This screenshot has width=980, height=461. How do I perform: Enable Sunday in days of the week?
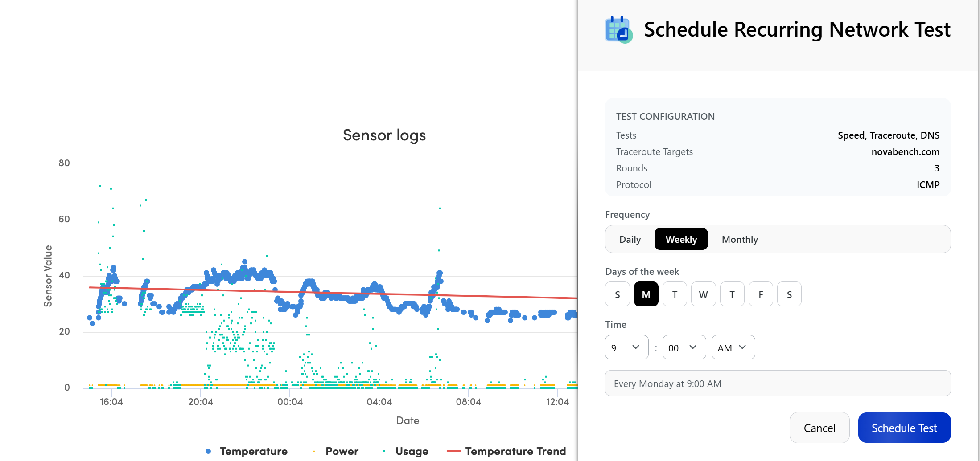[617, 294]
